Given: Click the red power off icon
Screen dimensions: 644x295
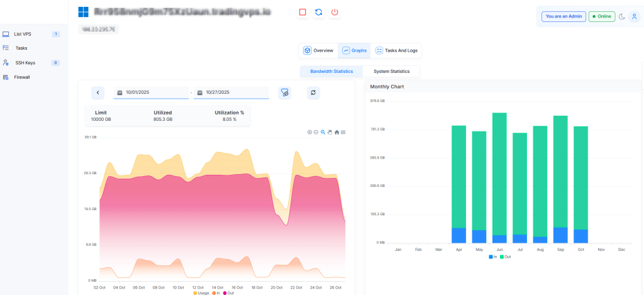Looking at the screenshot, I should (x=335, y=12).
